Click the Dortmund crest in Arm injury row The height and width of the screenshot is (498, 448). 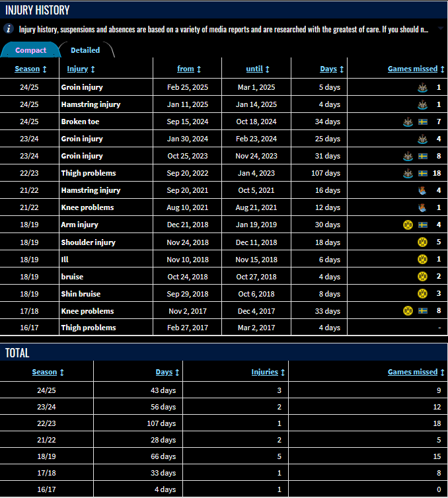pos(408,225)
